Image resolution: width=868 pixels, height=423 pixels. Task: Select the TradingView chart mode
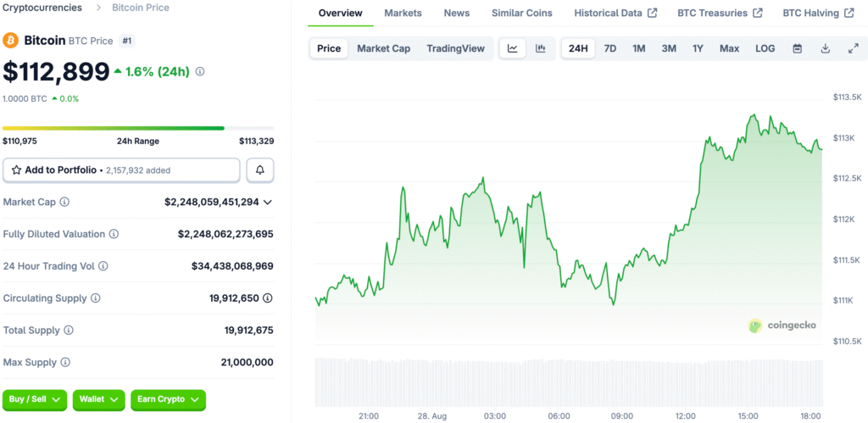tap(455, 48)
